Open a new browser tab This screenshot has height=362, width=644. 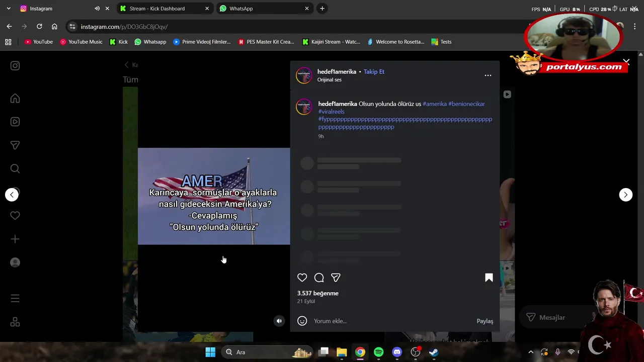322,9
